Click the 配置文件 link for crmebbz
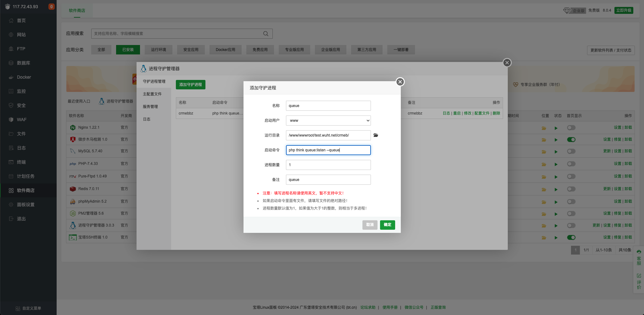This screenshot has width=644, height=315. click(x=482, y=113)
